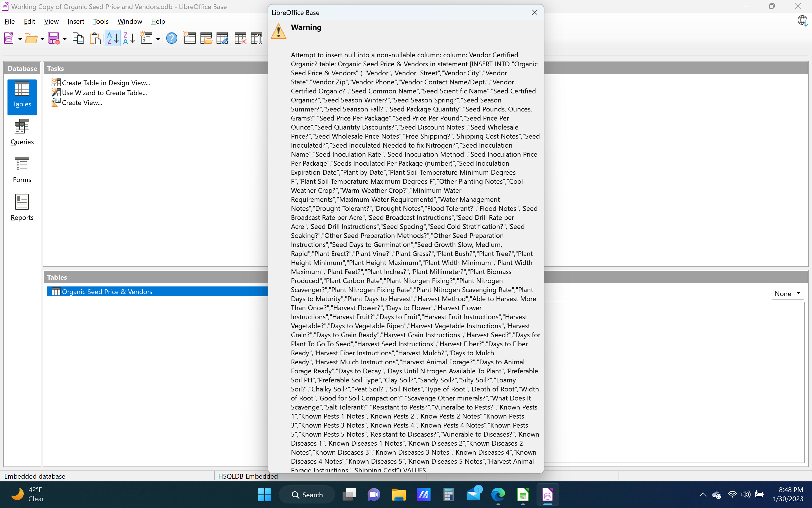
Task: Click the New Database icon in the toolbar
Action: [x=9, y=38]
